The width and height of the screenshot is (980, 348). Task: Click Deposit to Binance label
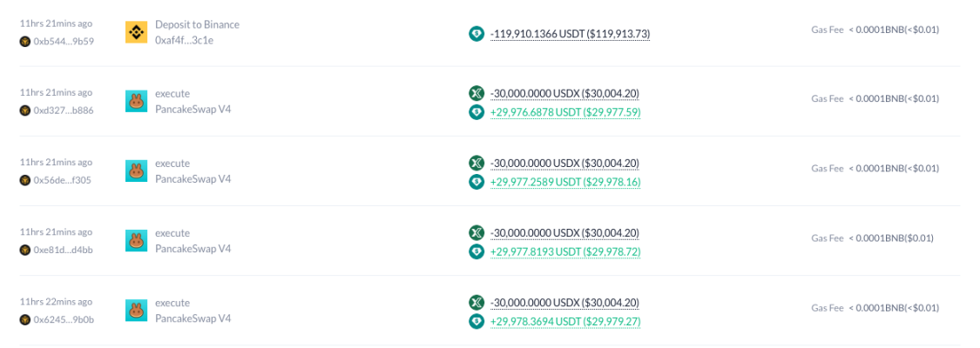(x=197, y=24)
